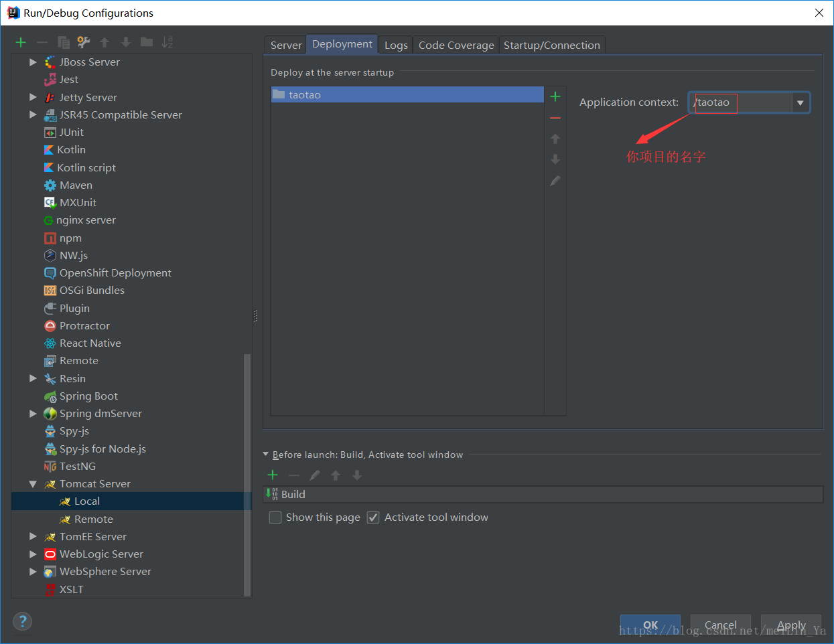Screen dimensions: 834x644
Task: Select TestNG configuration type
Action: coord(70,467)
